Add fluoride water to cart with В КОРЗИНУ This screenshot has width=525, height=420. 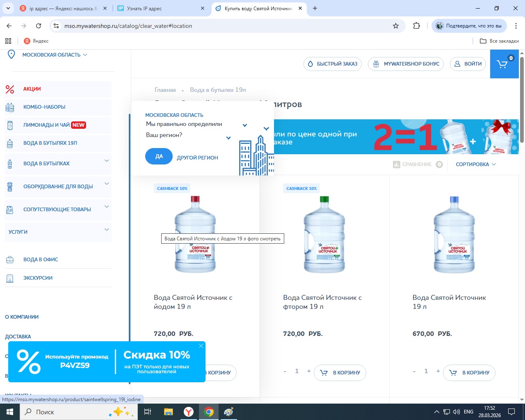click(340, 373)
